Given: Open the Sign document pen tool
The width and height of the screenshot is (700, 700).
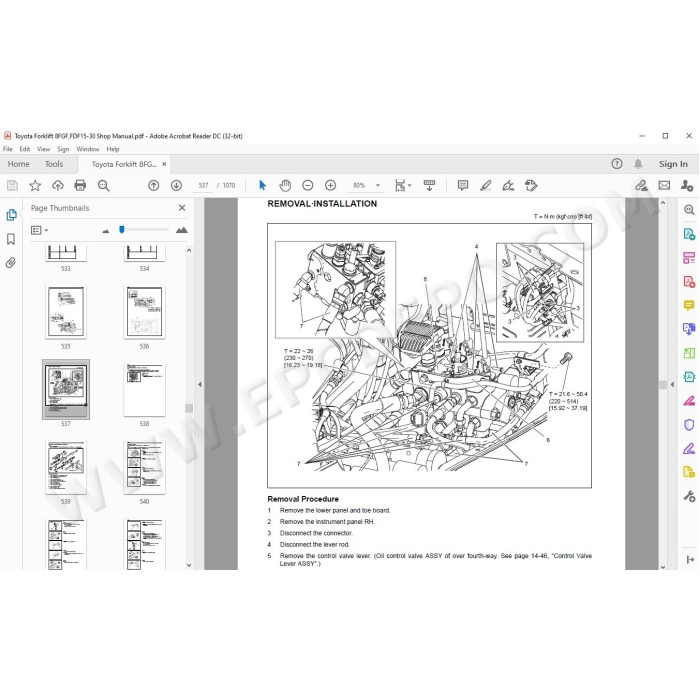Looking at the screenshot, I should pos(508,185).
